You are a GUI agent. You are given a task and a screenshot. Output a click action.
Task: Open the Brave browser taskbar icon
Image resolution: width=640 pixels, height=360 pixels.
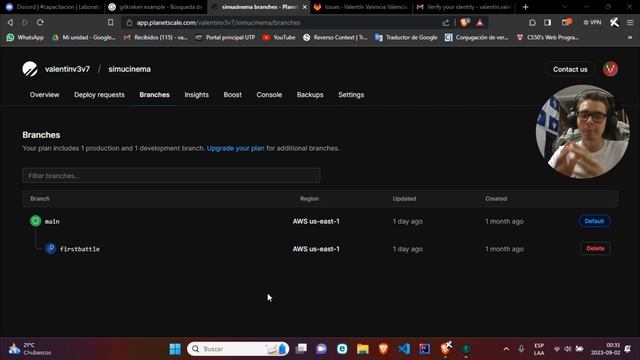383,349
